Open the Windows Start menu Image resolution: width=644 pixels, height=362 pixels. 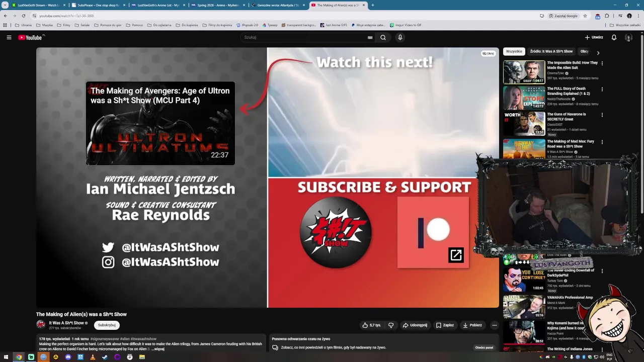pos(6,357)
